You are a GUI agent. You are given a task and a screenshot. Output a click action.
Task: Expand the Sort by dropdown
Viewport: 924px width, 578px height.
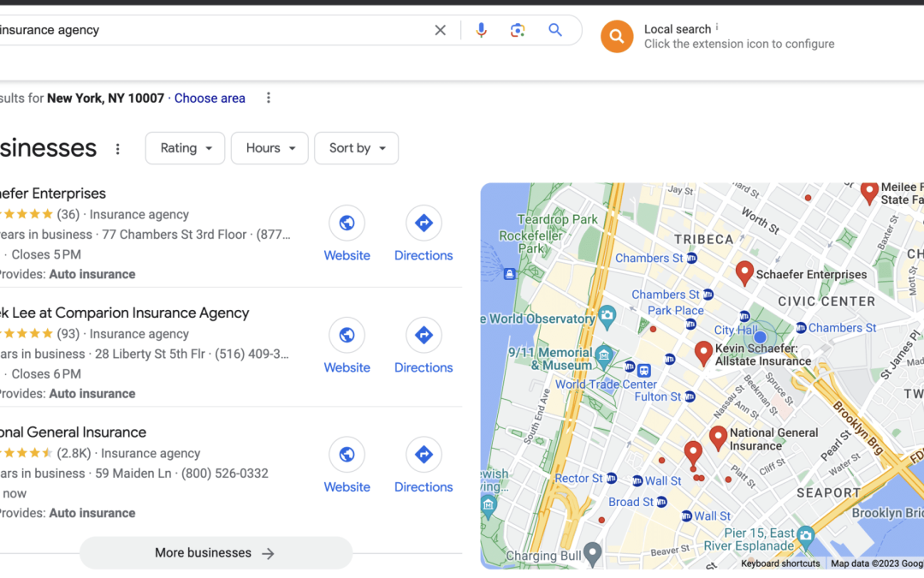(357, 148)
